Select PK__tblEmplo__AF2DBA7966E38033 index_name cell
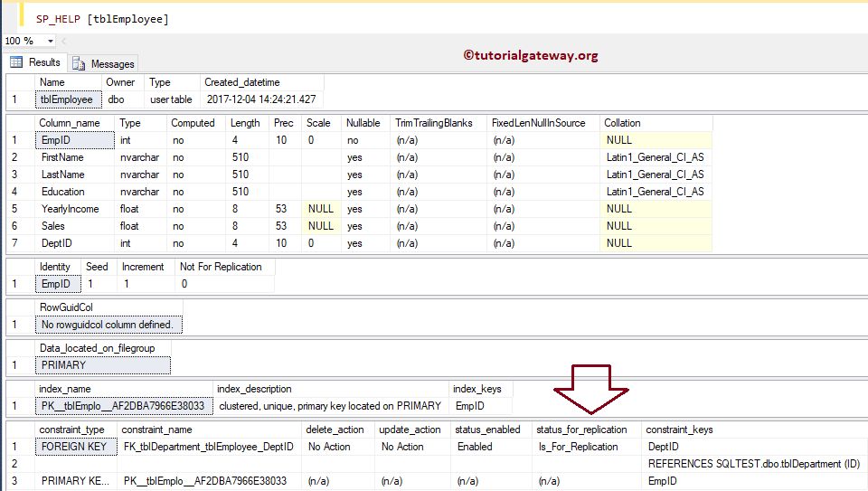Screen dimensions: 868x491 click(124, 406)
